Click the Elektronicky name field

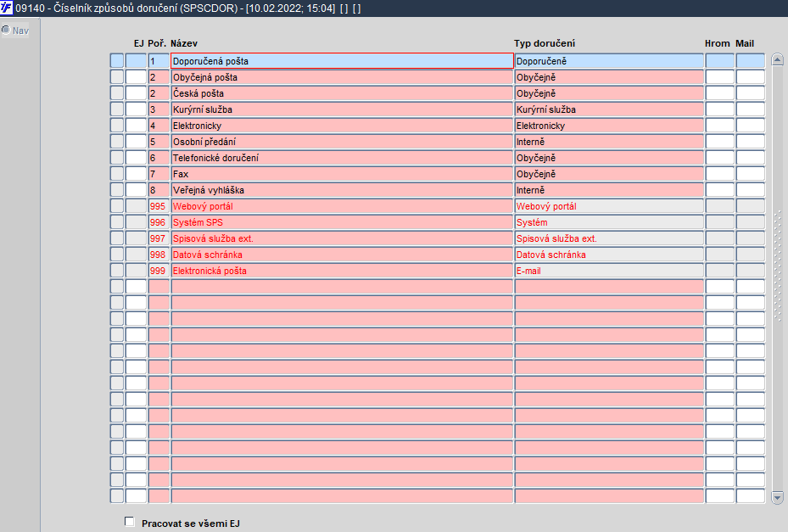(342, 126)
